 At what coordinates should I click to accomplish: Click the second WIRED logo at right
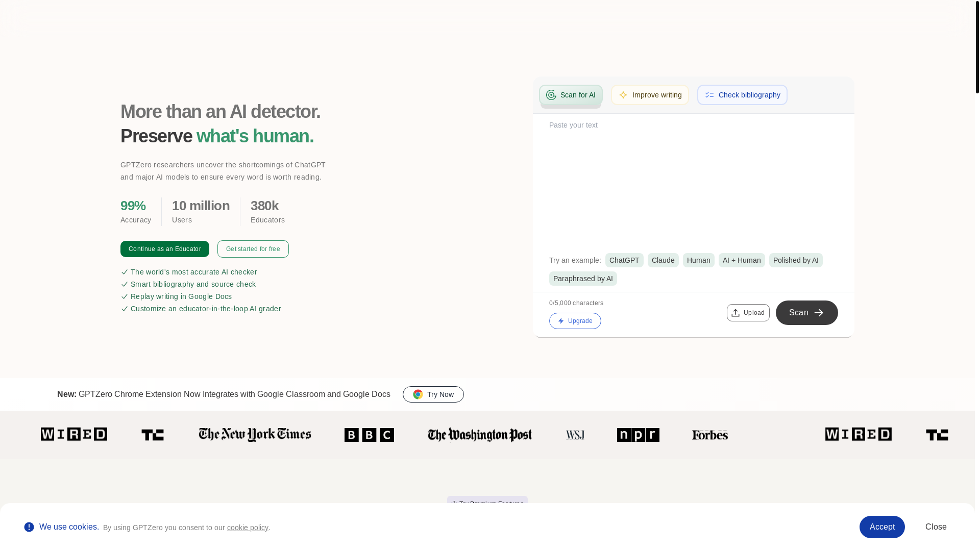coord(859,434)
